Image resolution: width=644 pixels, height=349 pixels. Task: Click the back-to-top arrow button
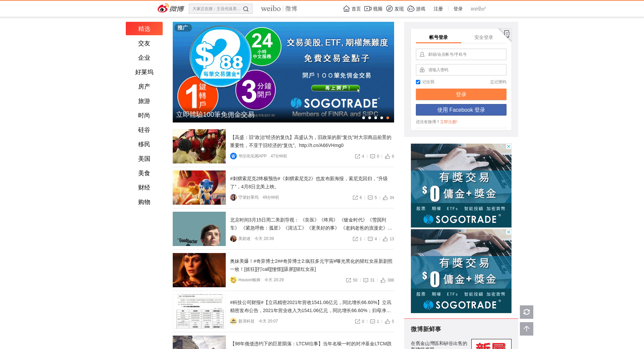click(526, 329)
